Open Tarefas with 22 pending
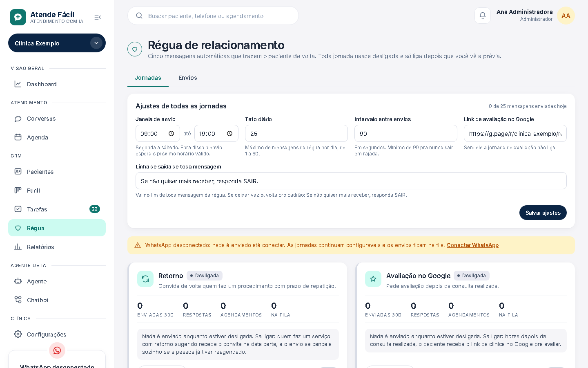The width and height of the screenshot is (588, 368). (57, 209)
